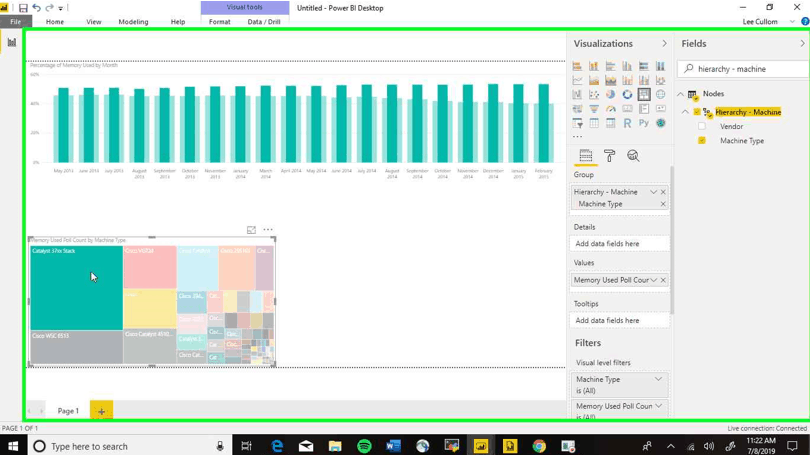
Task: Add a new report page
Action: pos(101,411)
